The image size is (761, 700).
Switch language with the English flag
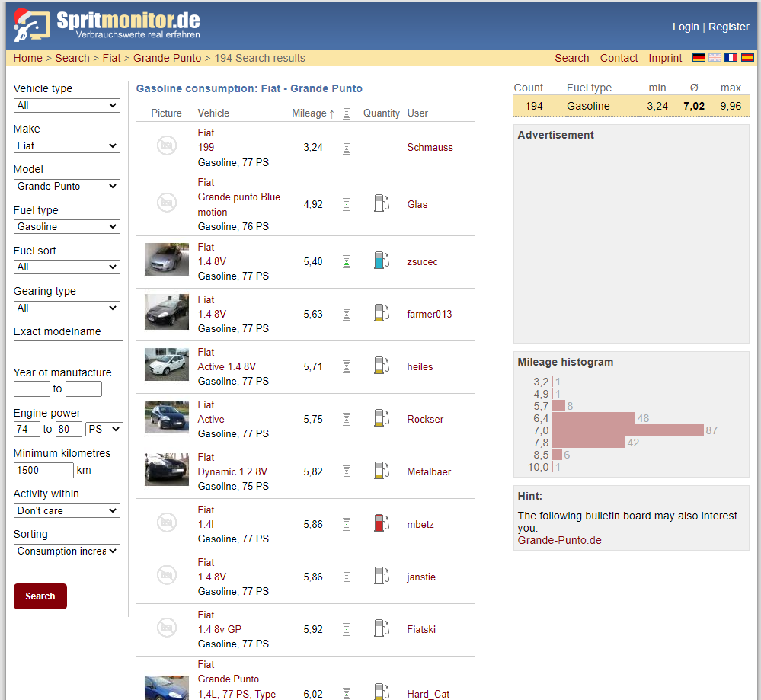(715, 58)
